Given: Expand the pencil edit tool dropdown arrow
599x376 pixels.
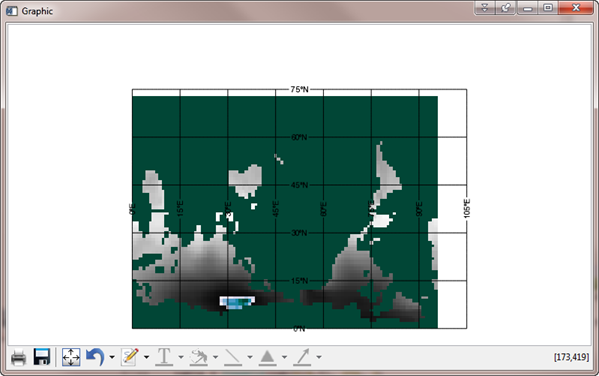Looking at the screenshot, I should click(146, 357).
